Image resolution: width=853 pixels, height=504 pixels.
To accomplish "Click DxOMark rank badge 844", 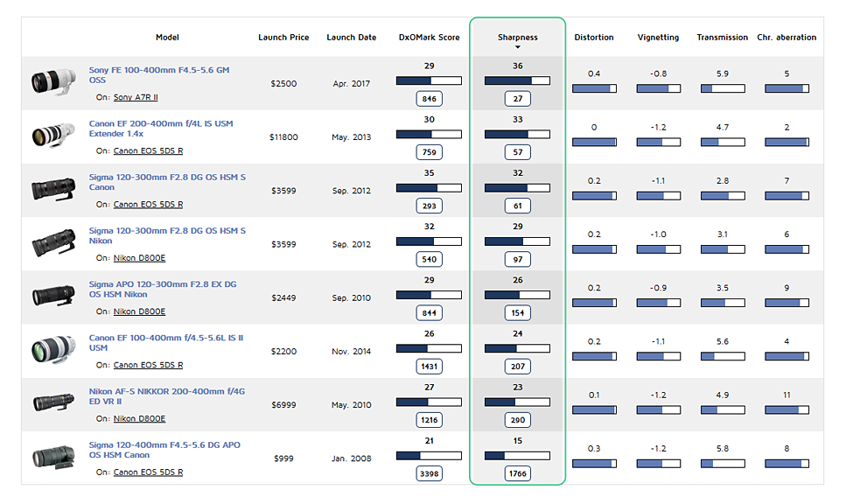I will point(430,313).
